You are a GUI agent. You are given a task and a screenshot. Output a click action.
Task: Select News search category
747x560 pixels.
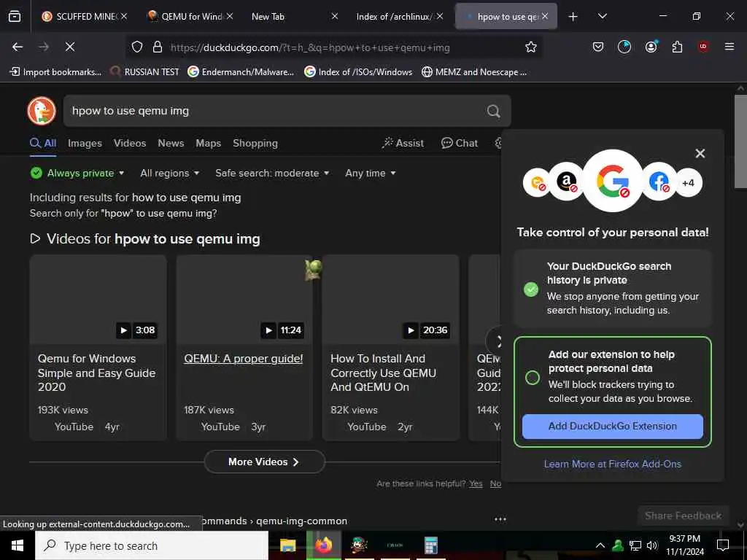(x=171, y=144)
